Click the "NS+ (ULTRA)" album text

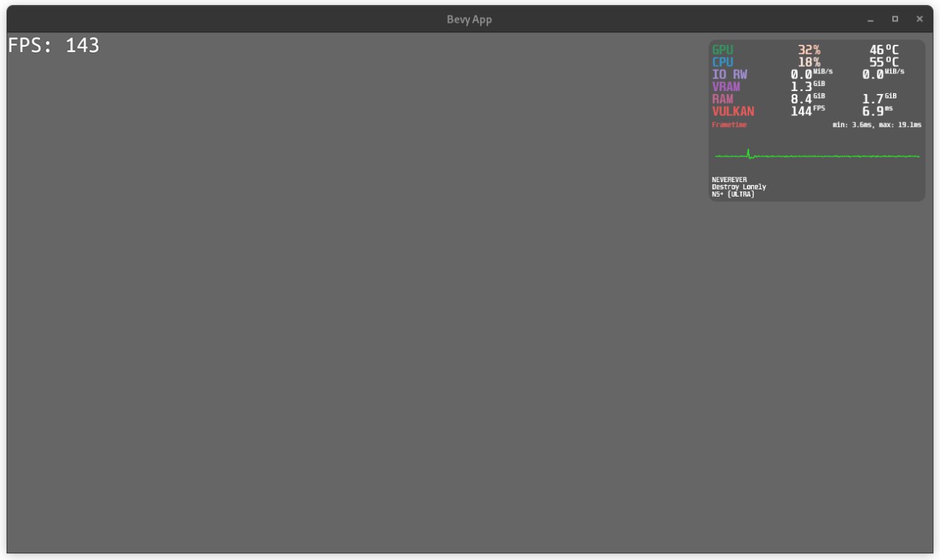click(x=733, y=194)
